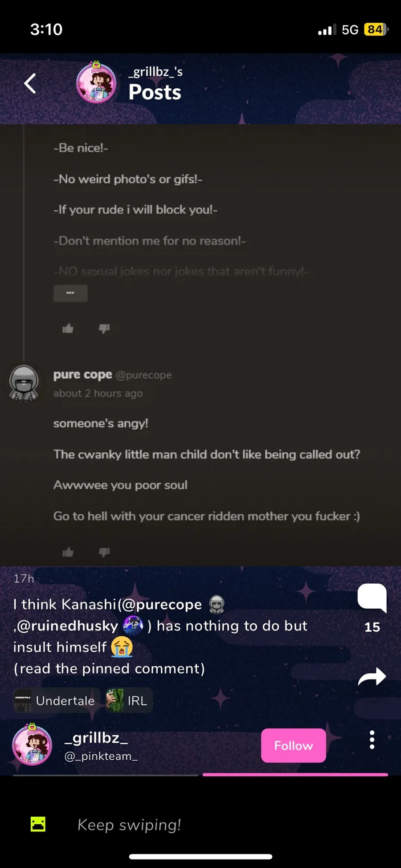Open pure cope username link
The width and height of the screenshot is (401, 868).
(x=82, y=375)
